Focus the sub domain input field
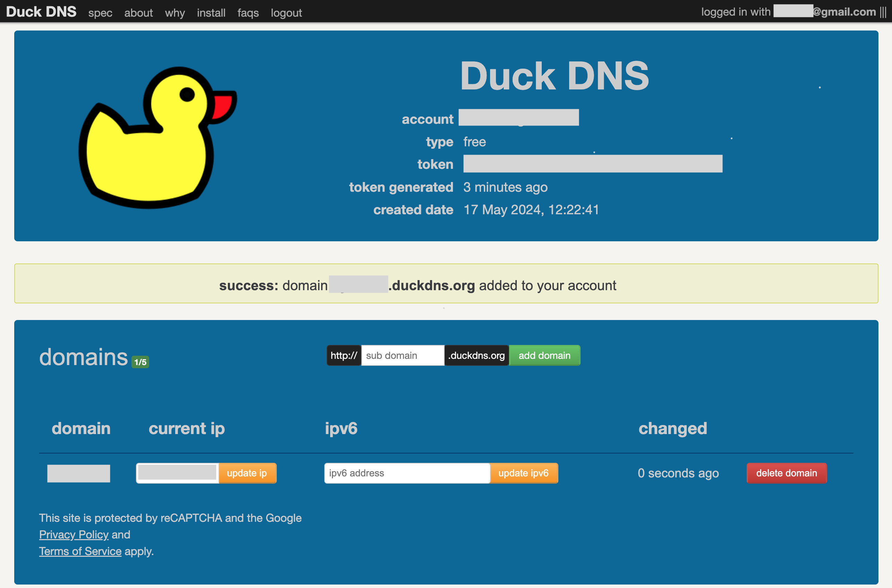The image size is (892, 588). tap(403, 355)
